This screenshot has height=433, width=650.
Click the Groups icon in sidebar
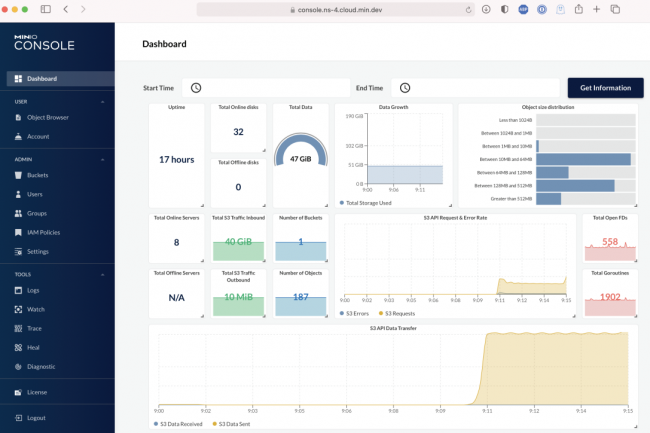17,213
